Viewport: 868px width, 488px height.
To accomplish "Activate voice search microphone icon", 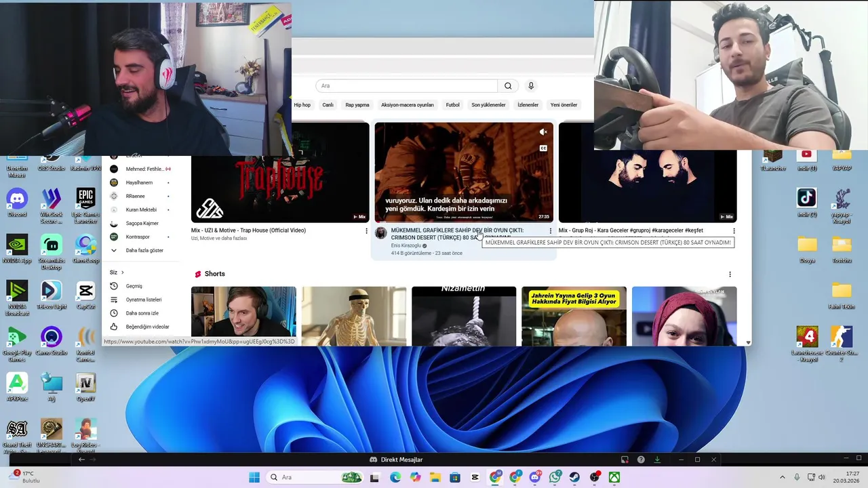I will (x=531, y=86).
